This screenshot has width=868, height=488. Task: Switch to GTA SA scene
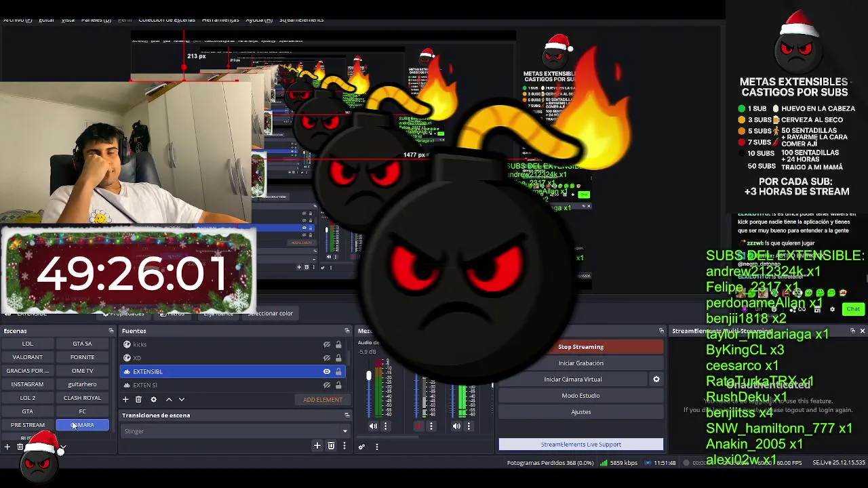click(82, 344)
